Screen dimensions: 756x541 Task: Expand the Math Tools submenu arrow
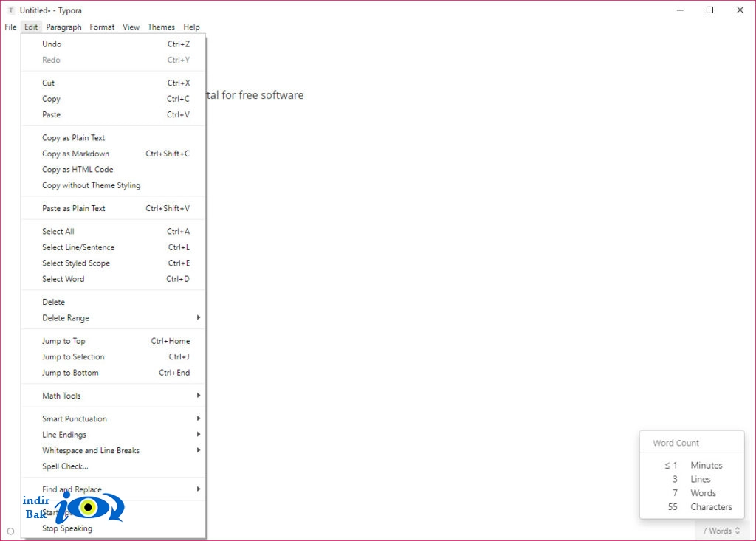(198, 396)
